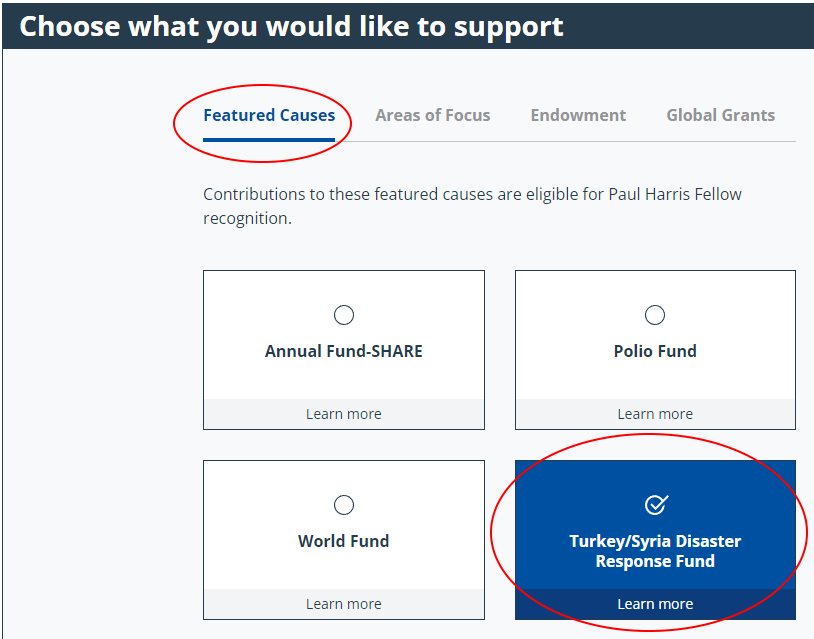Switch to the Areas of Focus tab
Screen dimensions: 814x639
click(433, 115)
